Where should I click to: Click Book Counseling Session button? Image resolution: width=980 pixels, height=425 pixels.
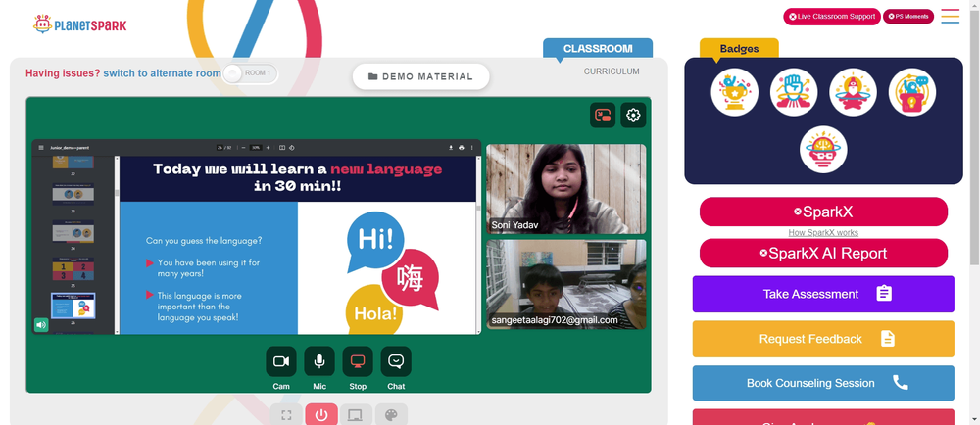(823, 383)
